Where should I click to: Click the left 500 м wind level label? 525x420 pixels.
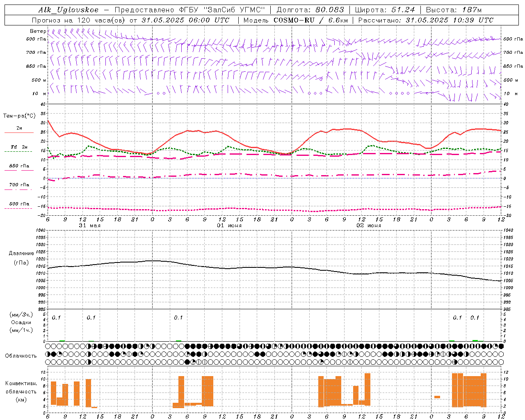39,80
